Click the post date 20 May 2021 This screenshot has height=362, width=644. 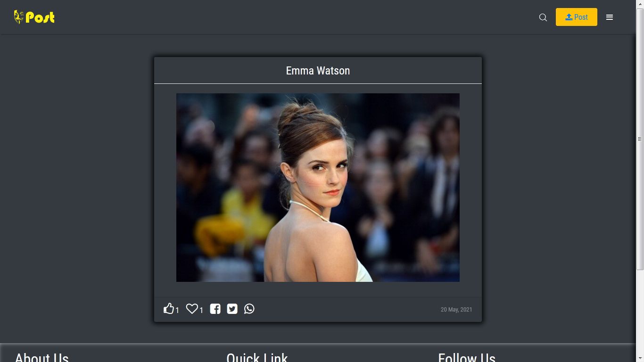click(456, 309)
